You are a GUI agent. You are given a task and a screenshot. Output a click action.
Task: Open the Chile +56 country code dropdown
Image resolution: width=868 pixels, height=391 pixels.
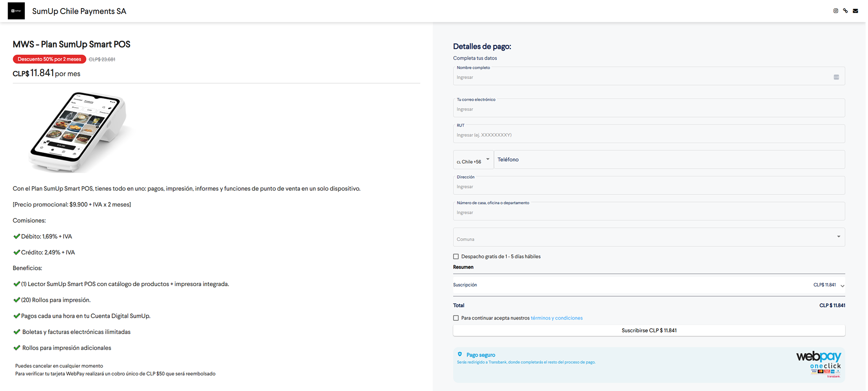(x=473, y=160)
